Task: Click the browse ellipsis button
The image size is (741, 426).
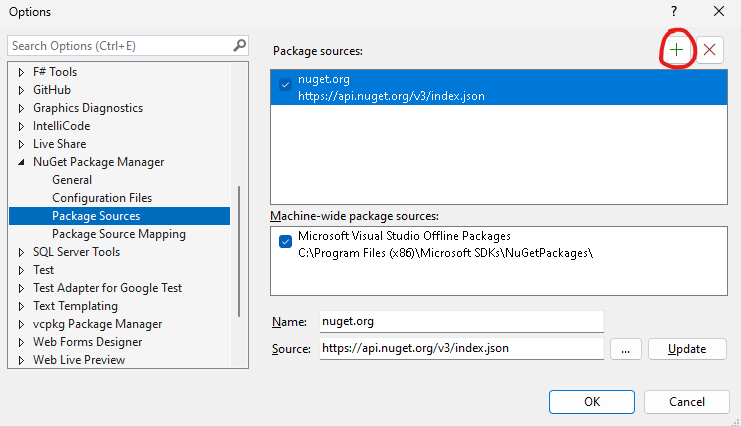Action: [x=624, y=349]
